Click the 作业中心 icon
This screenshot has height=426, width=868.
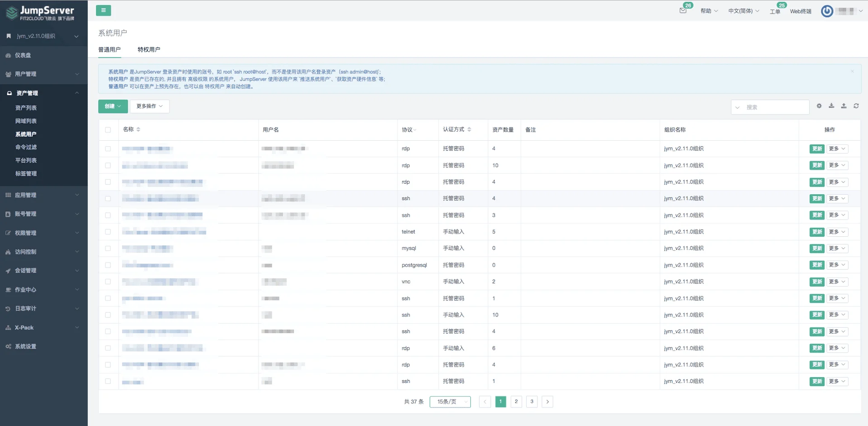pyautogui.click(x=8, y=290)
